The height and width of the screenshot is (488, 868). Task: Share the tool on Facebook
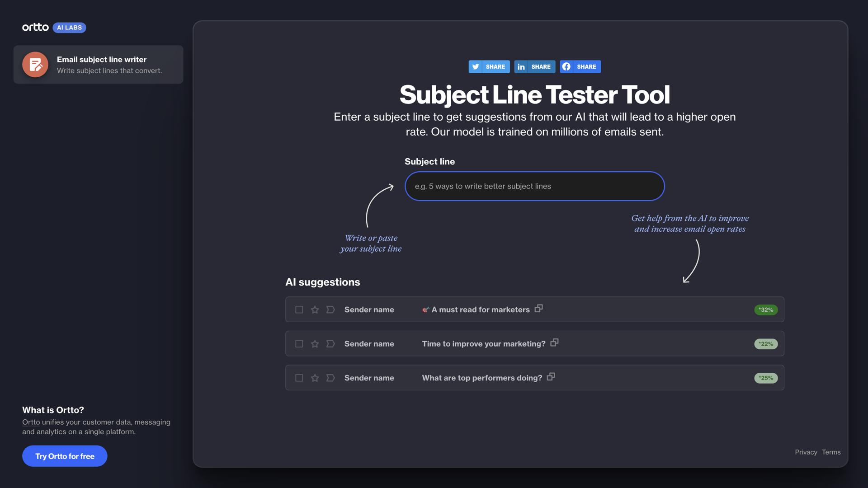tap(580, 66)
